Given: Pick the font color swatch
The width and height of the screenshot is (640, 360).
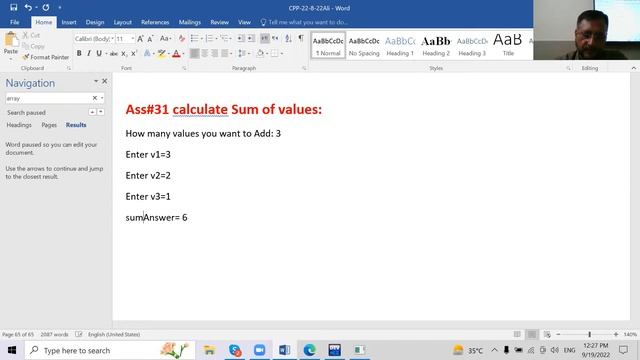Looking at the screenshot, I should point(176,53).
